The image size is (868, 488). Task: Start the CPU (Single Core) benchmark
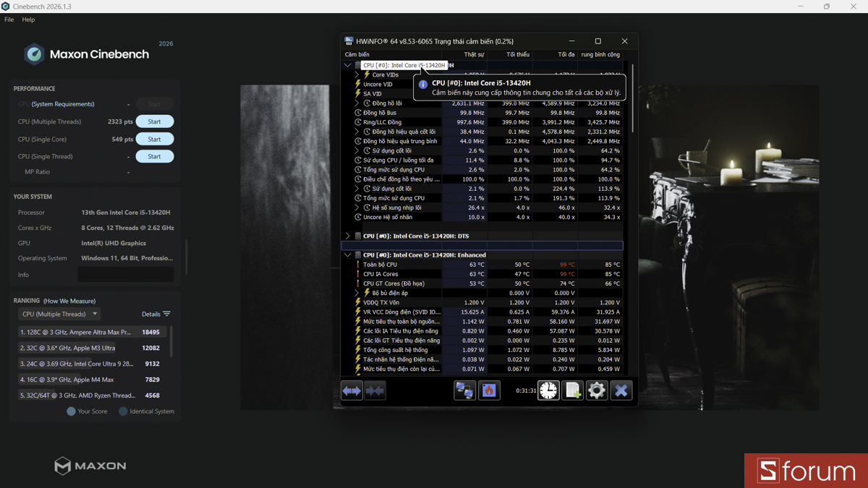coord(155,139)
